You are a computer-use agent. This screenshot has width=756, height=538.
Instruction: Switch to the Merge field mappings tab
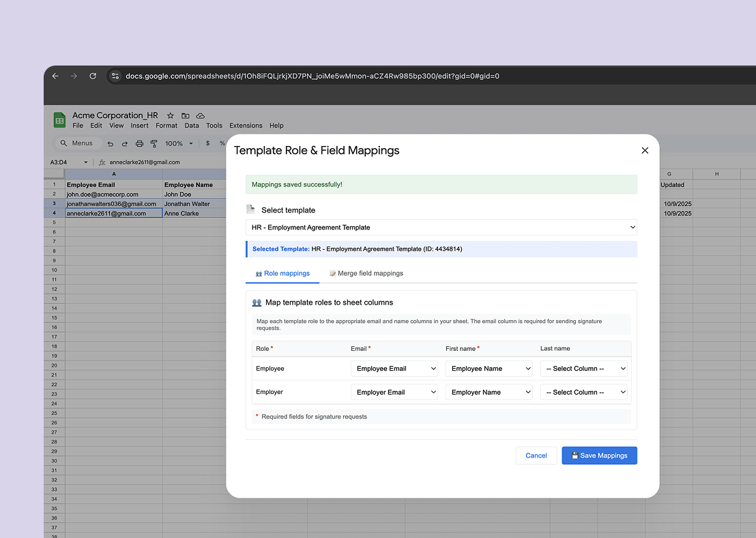click(366, 273)
